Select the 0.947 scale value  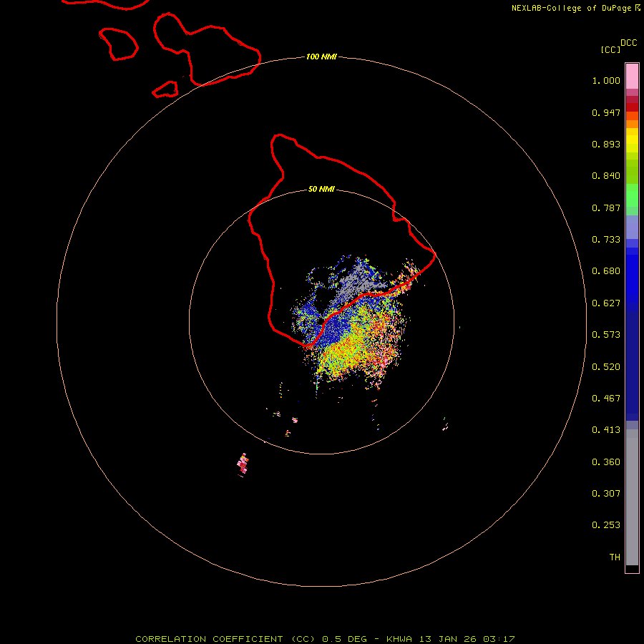coord(606,112)
